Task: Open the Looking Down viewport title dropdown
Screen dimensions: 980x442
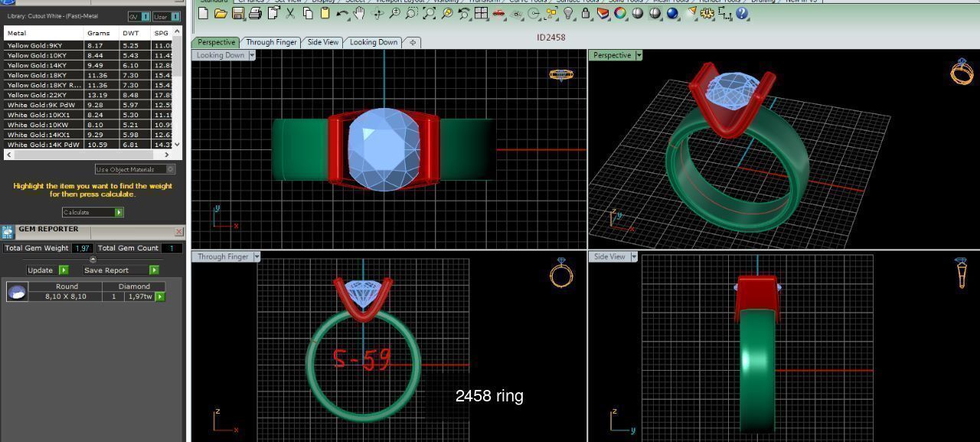Action: [252, 55]
